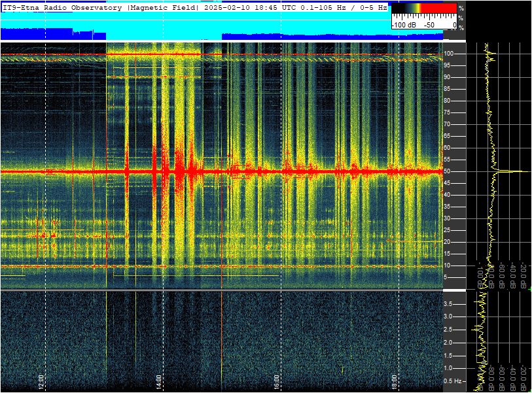Click the 75 Hz frequency axis label
The height and width of the screenshot is (393, 532).
click(x=447, y=112)
